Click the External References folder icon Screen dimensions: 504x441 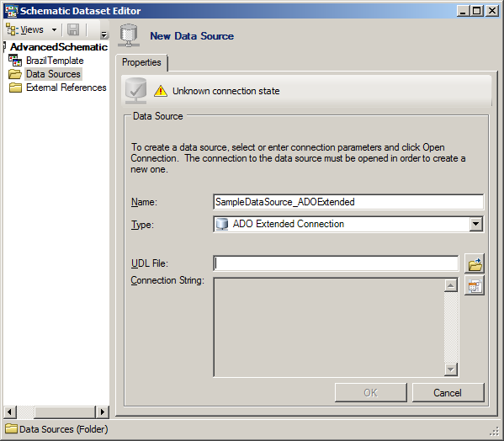pos(15,88)
